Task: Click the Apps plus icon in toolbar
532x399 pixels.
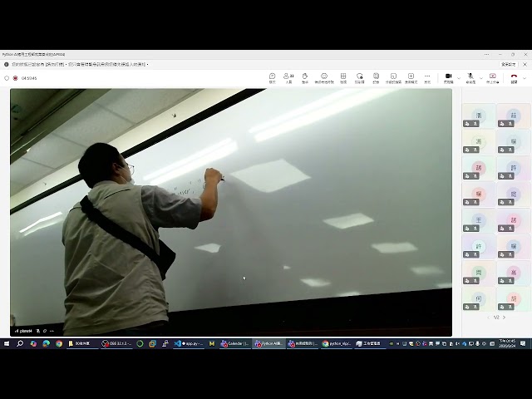Action: coord(411,77)
